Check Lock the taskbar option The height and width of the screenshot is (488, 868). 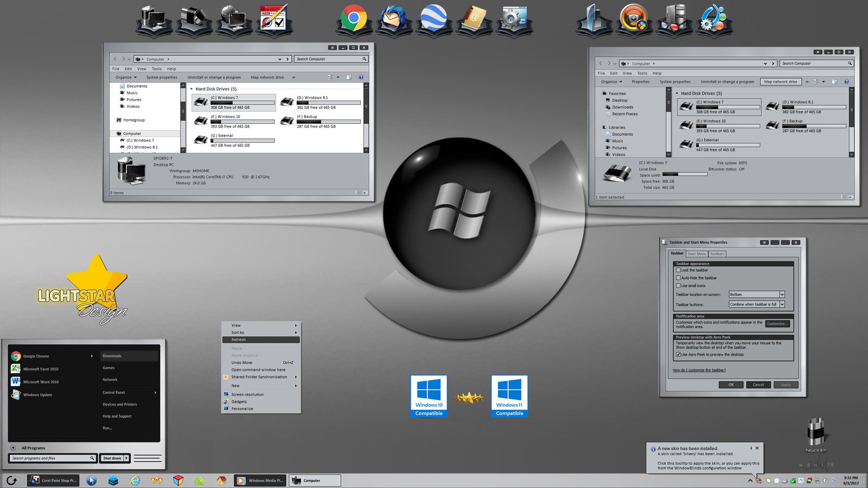[x=678, y=270]
